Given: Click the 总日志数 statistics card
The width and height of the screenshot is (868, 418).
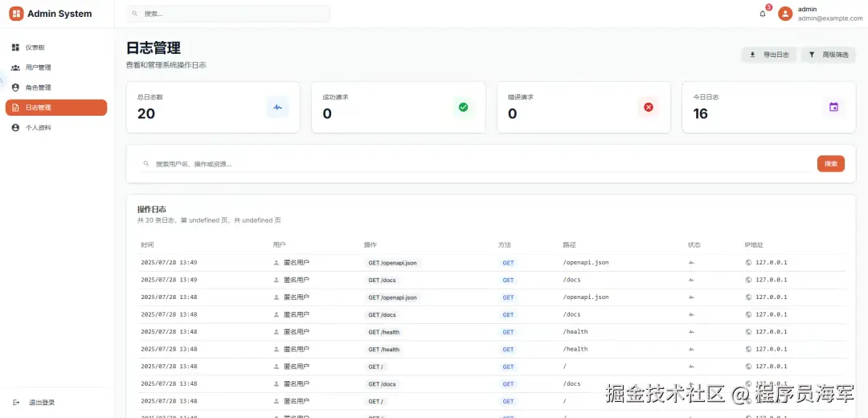Looking at the screenshot, I should click(213, 108).
